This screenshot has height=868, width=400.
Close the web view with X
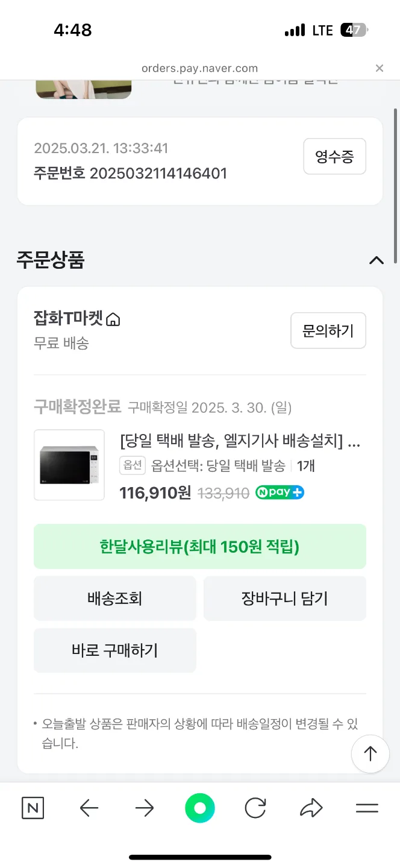pos(380,68)
